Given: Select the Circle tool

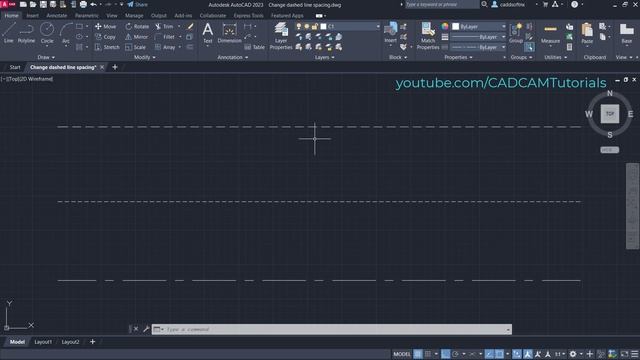Looking at the screenshot, I should 47,33.
